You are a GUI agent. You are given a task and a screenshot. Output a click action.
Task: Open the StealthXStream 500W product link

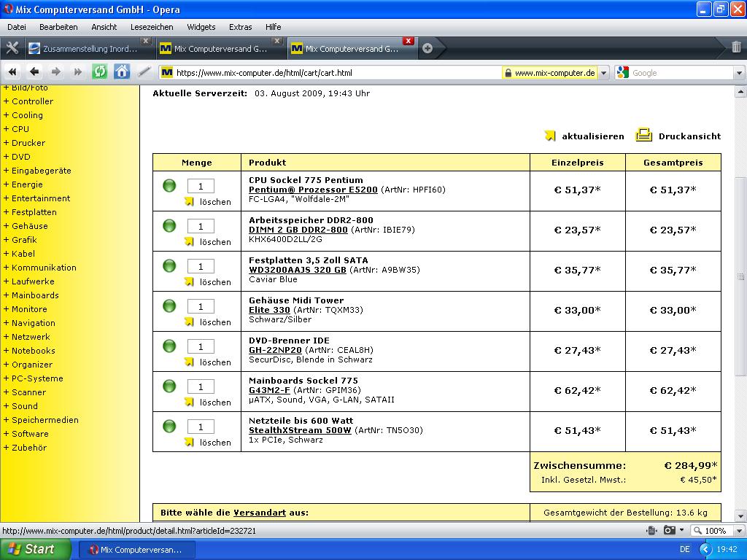[300, 430]
